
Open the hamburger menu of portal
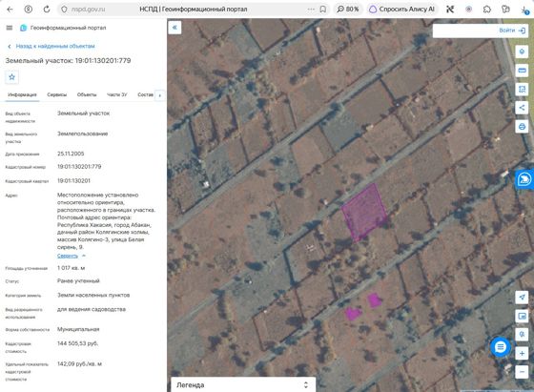(10, 28)
